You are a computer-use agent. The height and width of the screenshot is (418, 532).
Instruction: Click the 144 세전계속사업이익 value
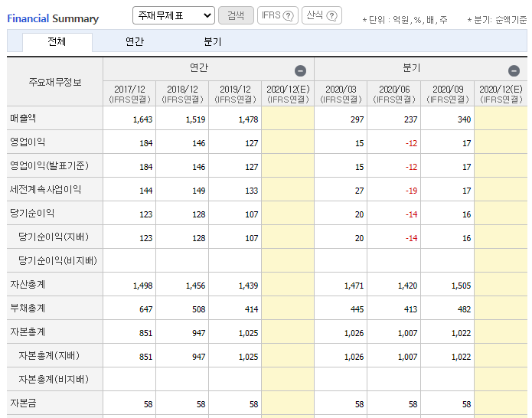[x=146, y=191]
